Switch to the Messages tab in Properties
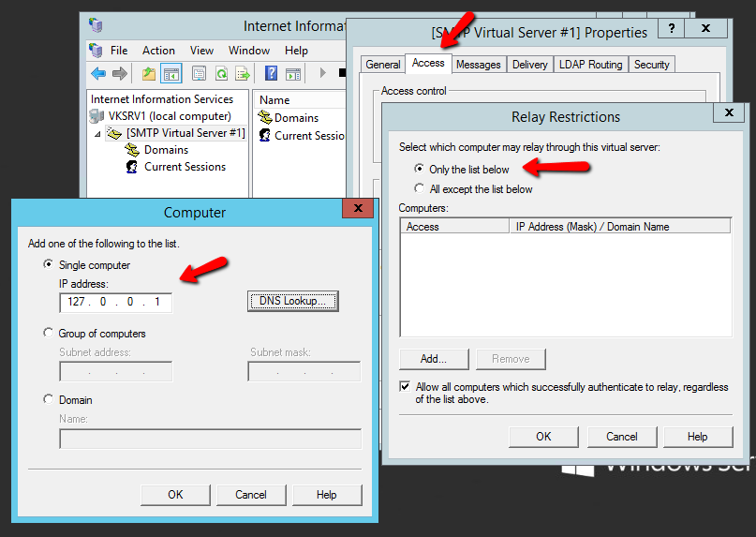Viewport: 756px width, 537px height. point(479,65)
